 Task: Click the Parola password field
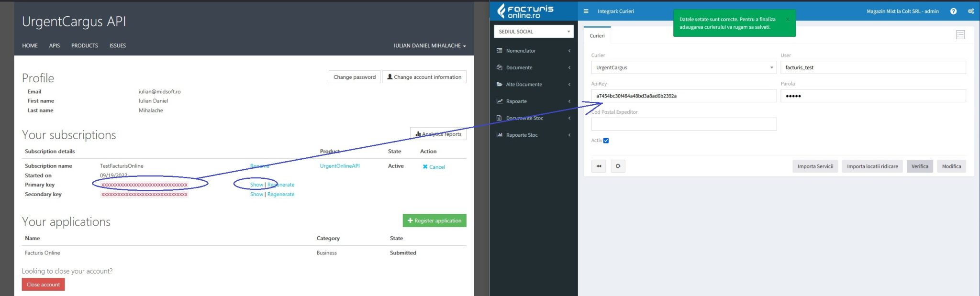[x=873, y=96]
